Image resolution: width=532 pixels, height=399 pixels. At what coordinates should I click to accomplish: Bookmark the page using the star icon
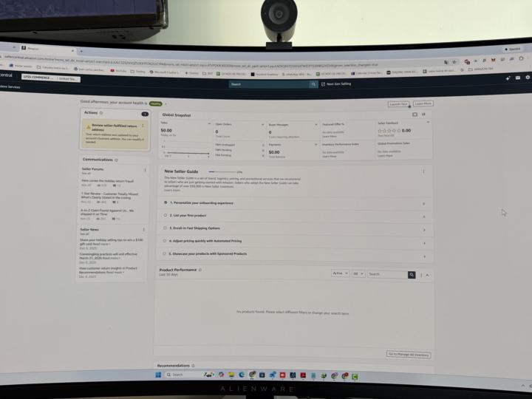pyautogui.click(x=454, y=62)
